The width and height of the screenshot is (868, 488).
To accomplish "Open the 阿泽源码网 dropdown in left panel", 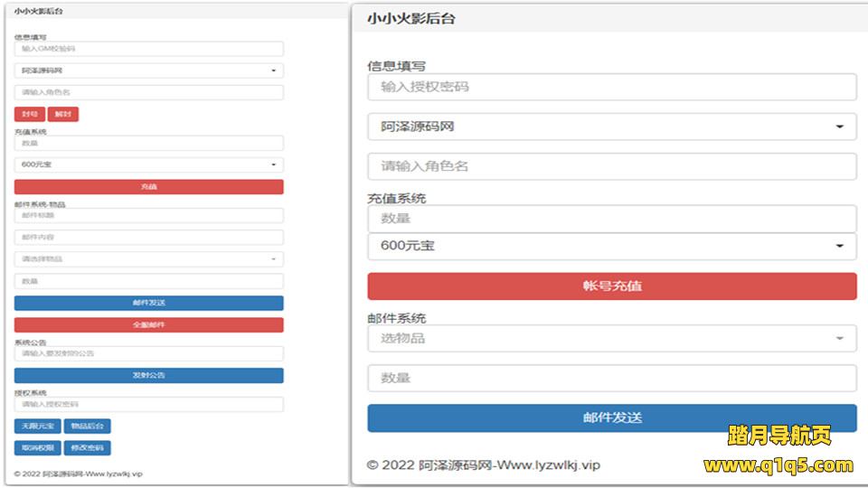I will (x=148, y=70).
